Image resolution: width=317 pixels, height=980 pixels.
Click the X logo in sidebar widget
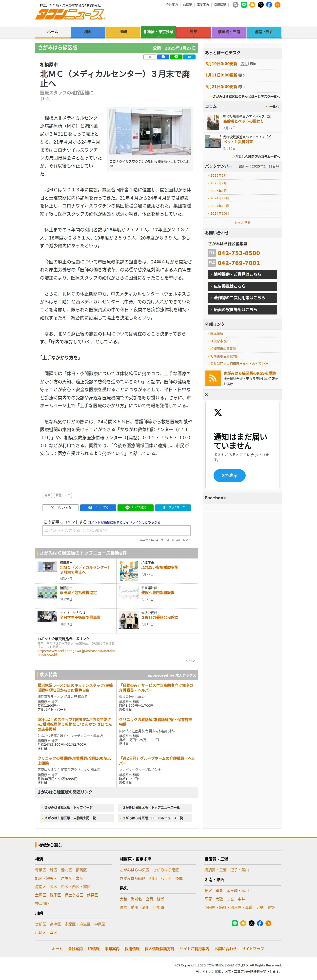(218, 412)
